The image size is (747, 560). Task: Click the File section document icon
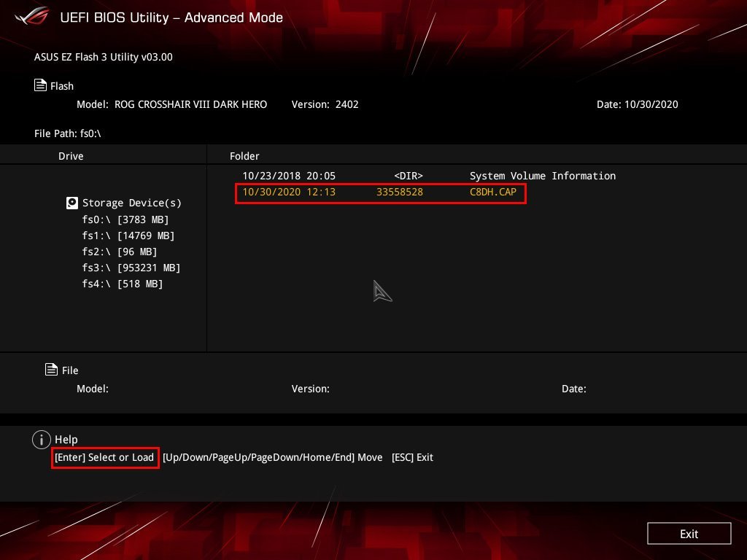(51, 369)
